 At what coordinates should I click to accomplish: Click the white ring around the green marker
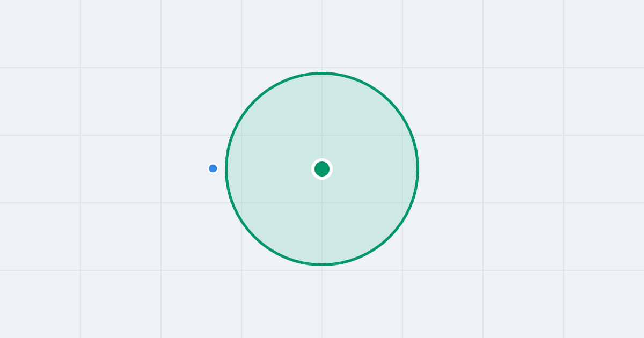coord(322,160)
